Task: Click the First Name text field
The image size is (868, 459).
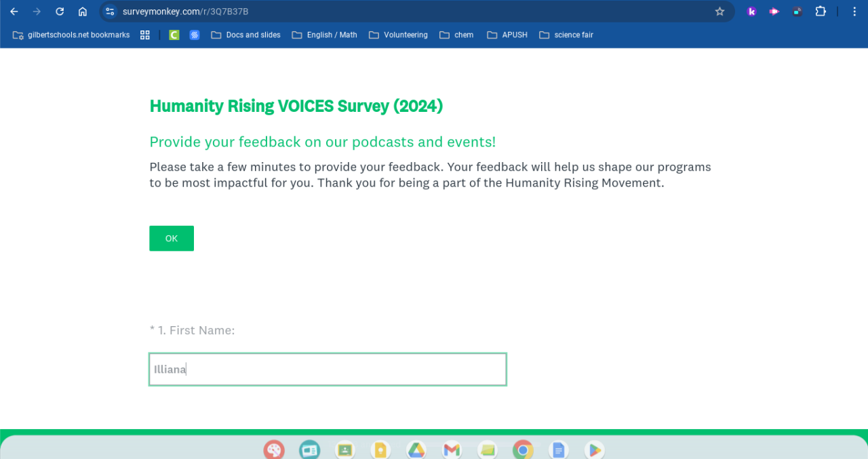Action: click(328, 370)
